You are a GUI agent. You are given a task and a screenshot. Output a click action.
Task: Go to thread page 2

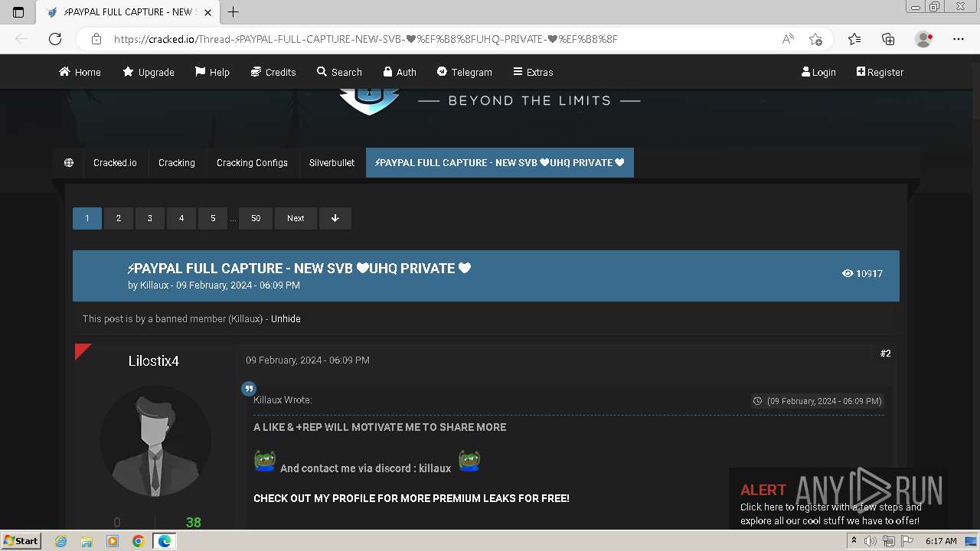tap(119, 218)
